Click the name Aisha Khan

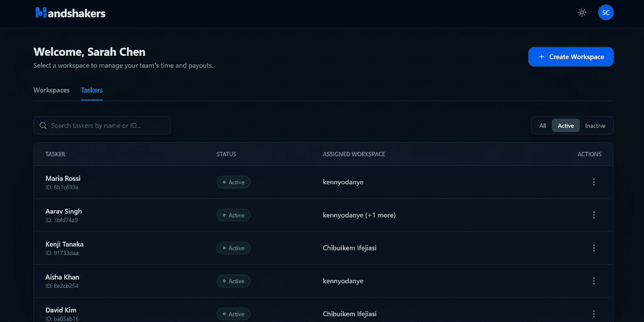tap(62, 277)
